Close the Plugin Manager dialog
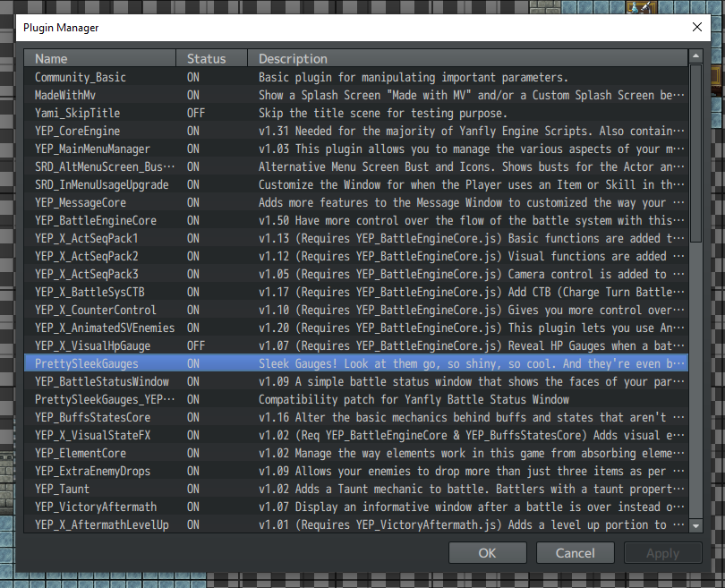Screen dimensions: 725x588 click(x=697, y=27)
